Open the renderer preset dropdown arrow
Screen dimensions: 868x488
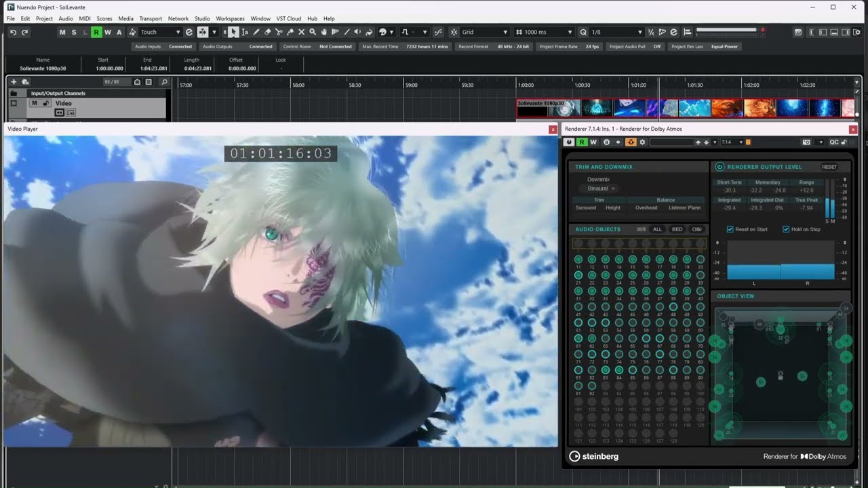(715, 142)
